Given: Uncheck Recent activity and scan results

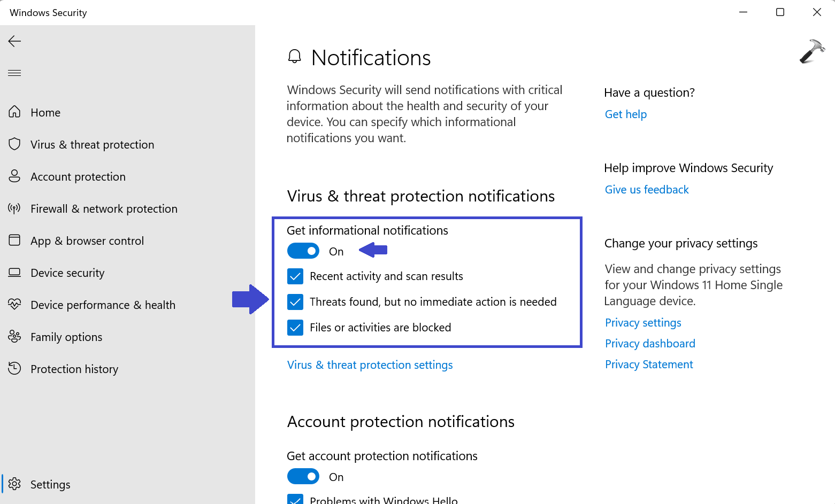Looking at the screenshot, I should coord(295,276).
